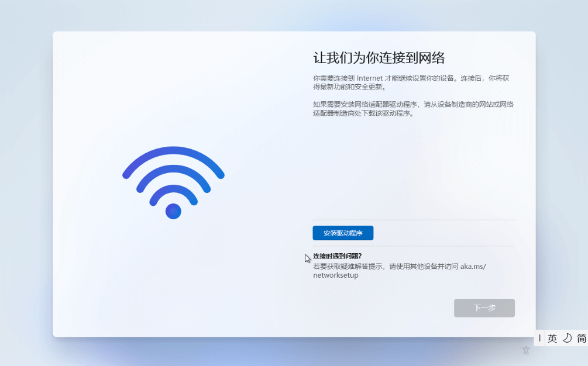Click the accessibility figure icon
Image resolution: width=588 pixels, height=366 pixels.
[x=526, y=350]
